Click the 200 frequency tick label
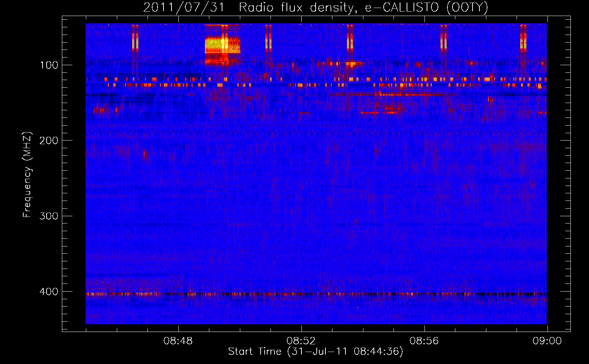Viewport: 589px width, 364px height. [49, 141]
